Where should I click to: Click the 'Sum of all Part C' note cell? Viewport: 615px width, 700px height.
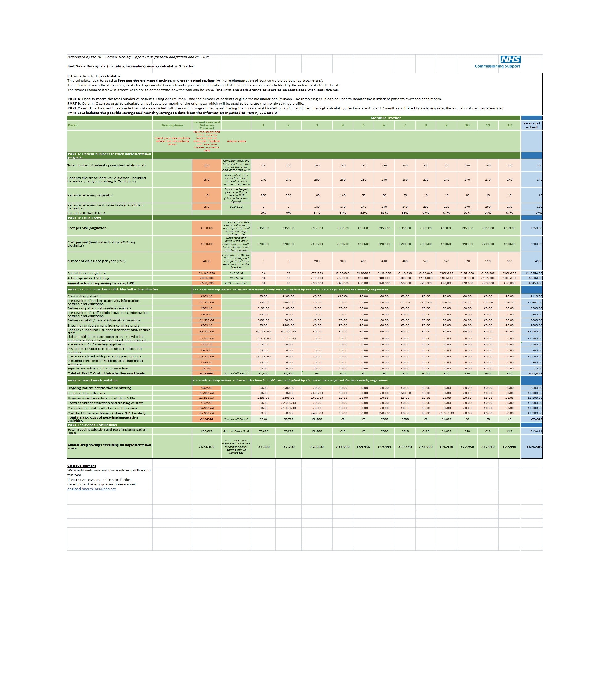click(236, 373)
